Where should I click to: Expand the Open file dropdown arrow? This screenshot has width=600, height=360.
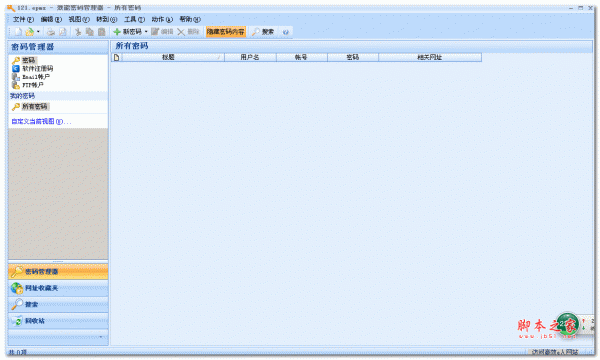point(38,32)
